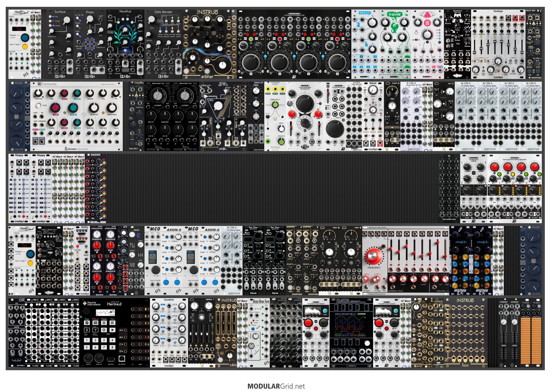Image resolution: width=553 pixels, height=392 pixels.
Task: Click the Hermod midi out socket
Action: [x=99, y=358]
